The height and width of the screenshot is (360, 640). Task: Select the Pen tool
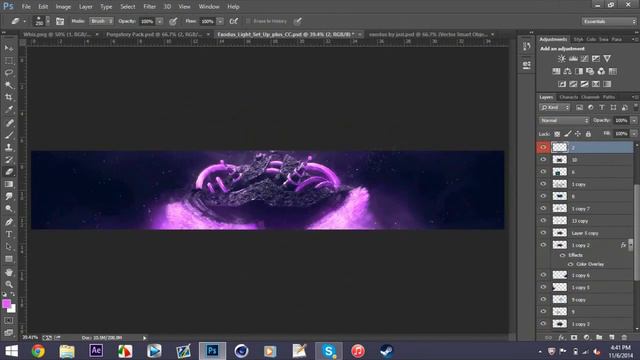(x=9, y=222)
